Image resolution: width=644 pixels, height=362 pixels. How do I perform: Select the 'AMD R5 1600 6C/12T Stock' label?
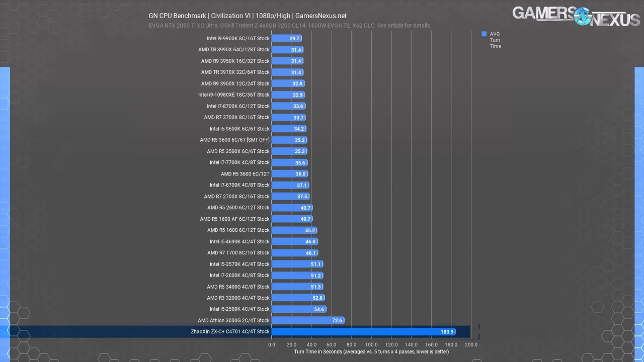coord(238,230)
